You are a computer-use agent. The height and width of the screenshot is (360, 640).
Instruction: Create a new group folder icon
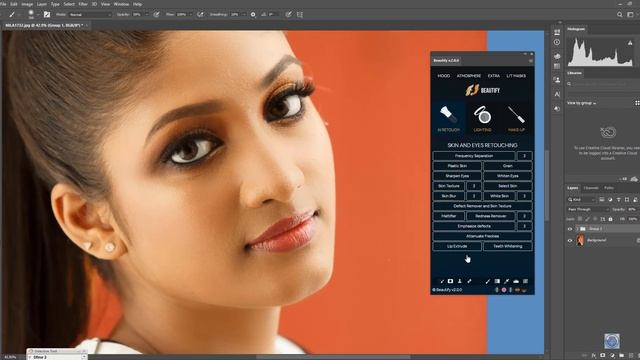pyautogui.click(x=621, y=356)
